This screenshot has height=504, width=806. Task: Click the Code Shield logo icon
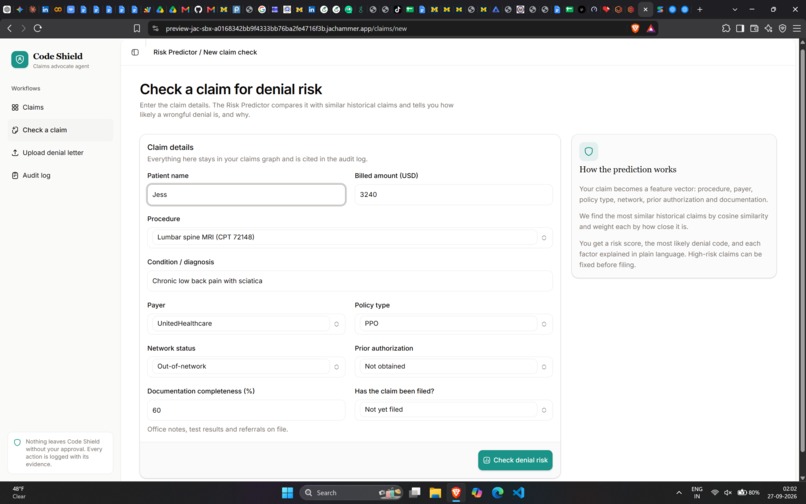pos(20,60)
